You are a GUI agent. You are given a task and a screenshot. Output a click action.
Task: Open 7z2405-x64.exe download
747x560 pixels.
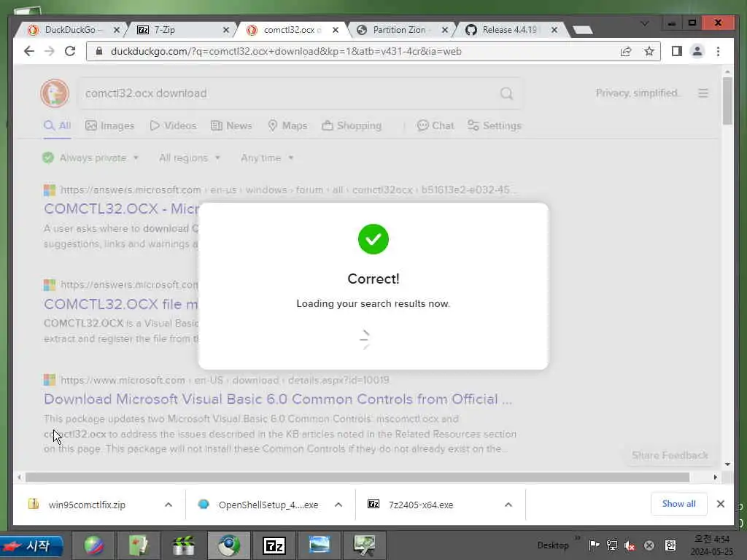coord(421,505)
